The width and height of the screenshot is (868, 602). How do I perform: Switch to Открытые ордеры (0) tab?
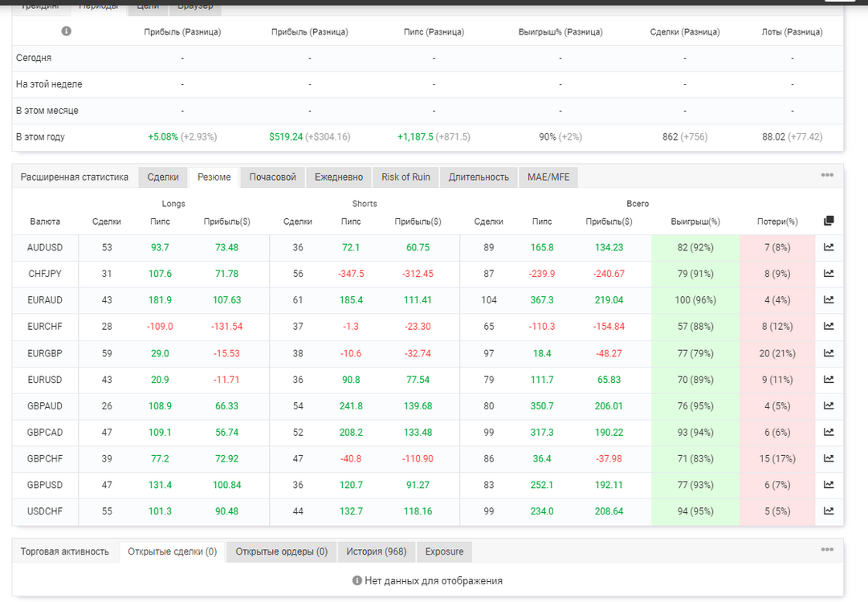[x=281, y=551]
